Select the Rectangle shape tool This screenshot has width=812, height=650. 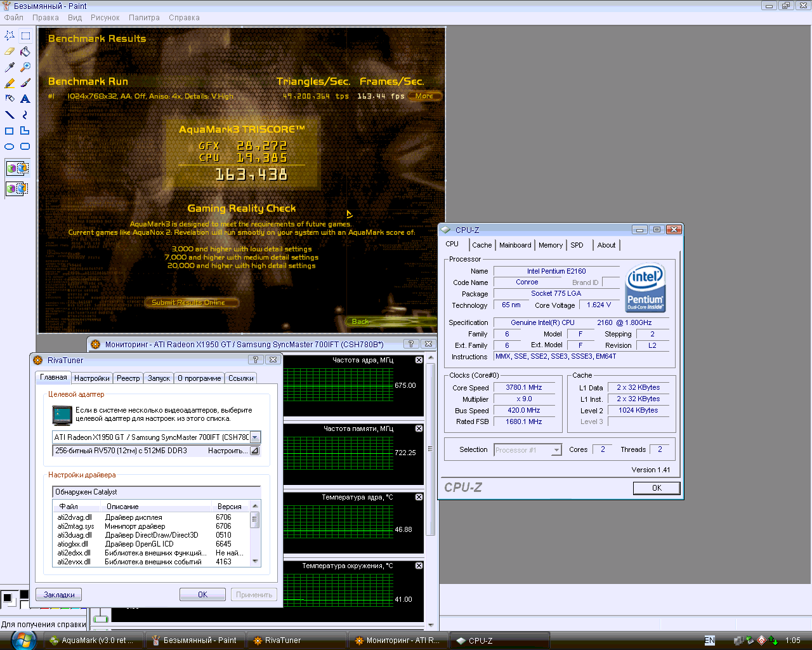(10, 131)
